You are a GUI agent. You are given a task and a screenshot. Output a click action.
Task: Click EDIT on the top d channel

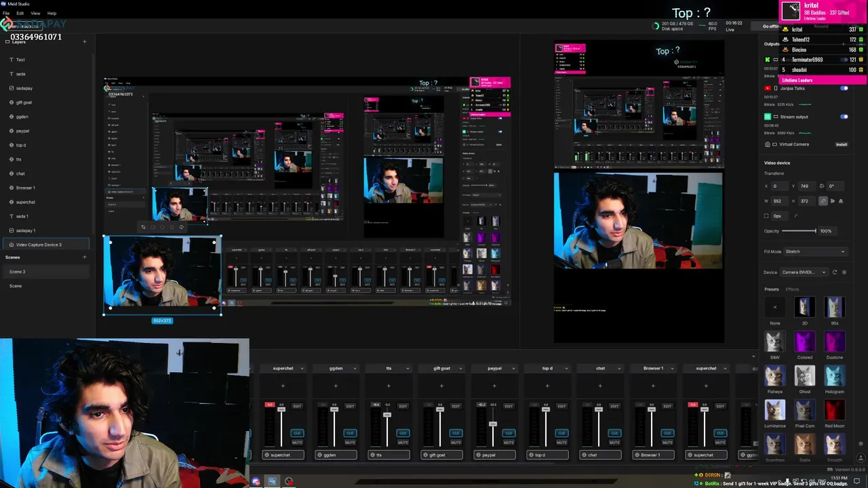pyautogui.click(x=561, y=406)
